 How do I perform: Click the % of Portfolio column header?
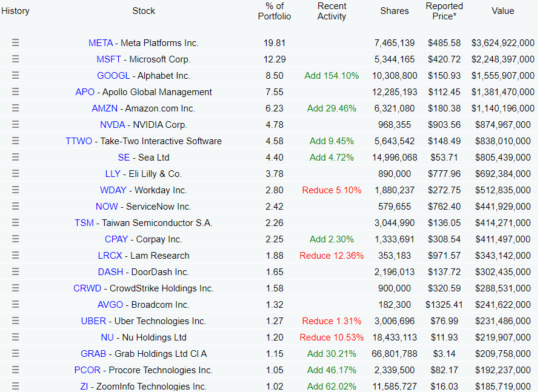click(275, 11)
